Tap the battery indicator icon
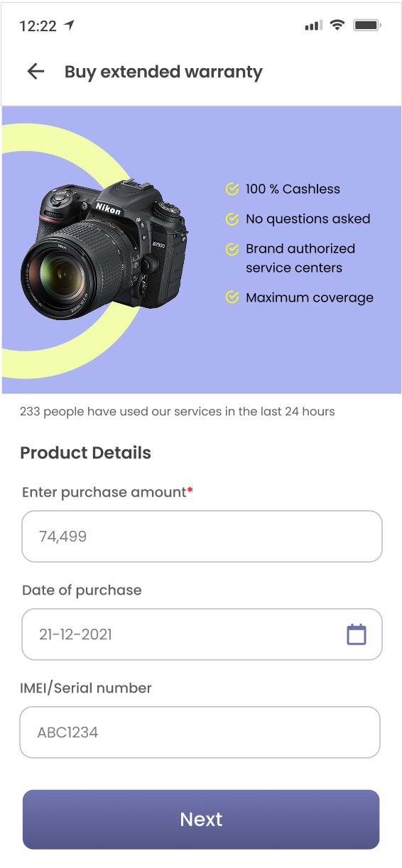 [x=367, y=26]
